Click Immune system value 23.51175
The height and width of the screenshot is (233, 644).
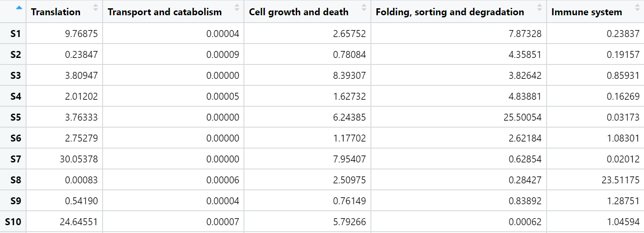click(621, 180)
